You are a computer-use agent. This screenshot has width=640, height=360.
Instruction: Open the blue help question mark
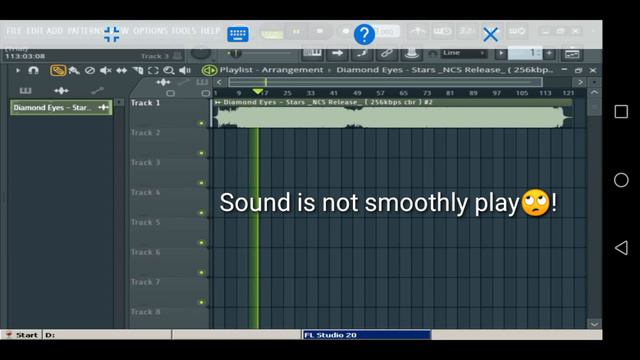(364, 34)
